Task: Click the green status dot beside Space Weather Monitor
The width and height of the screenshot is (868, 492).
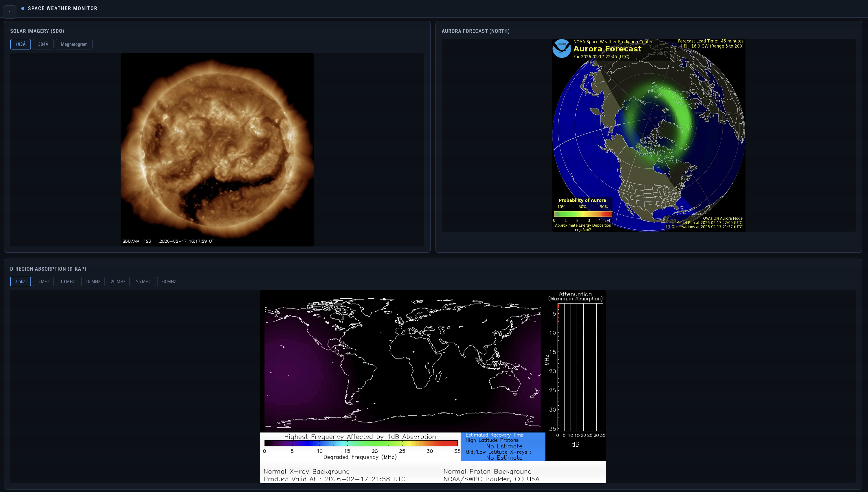Action: tap(22, 8)
